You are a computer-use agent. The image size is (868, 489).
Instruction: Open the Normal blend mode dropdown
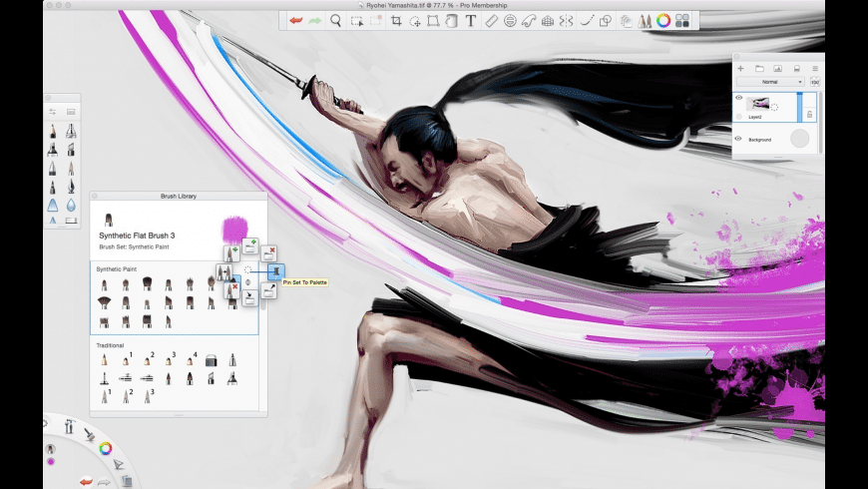769,82
